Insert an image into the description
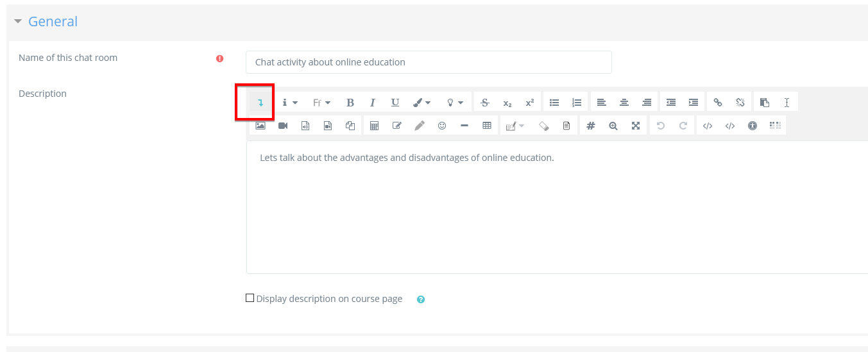 click(260, 126)
